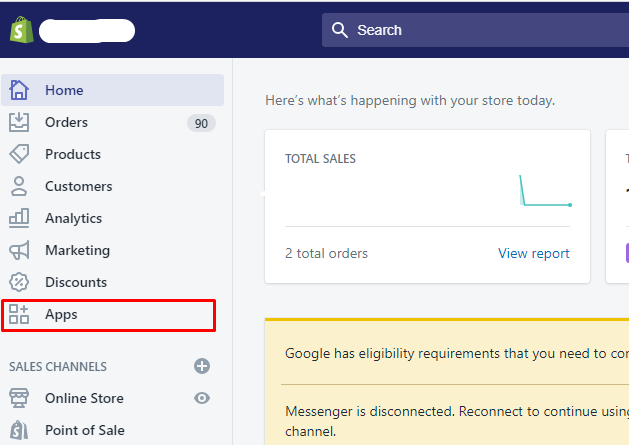
Task: Click the '2 total orders' text
Action: [x=326, y=253]
